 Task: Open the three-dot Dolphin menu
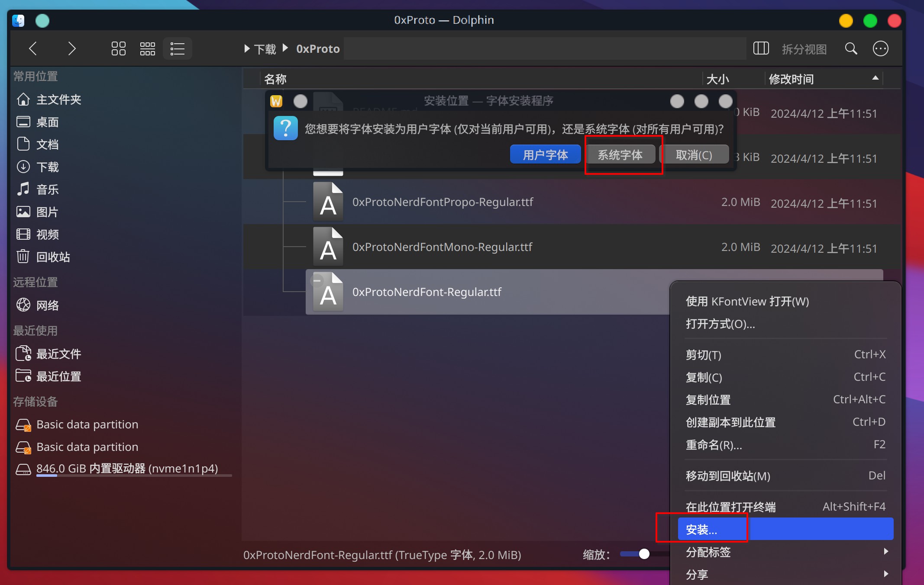tap(880, 48)
